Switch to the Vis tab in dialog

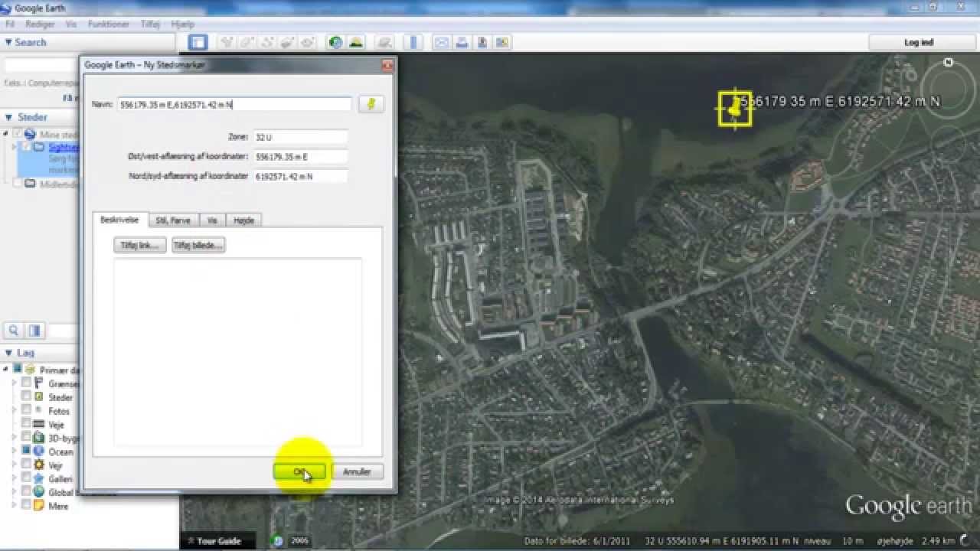(212, 220)
